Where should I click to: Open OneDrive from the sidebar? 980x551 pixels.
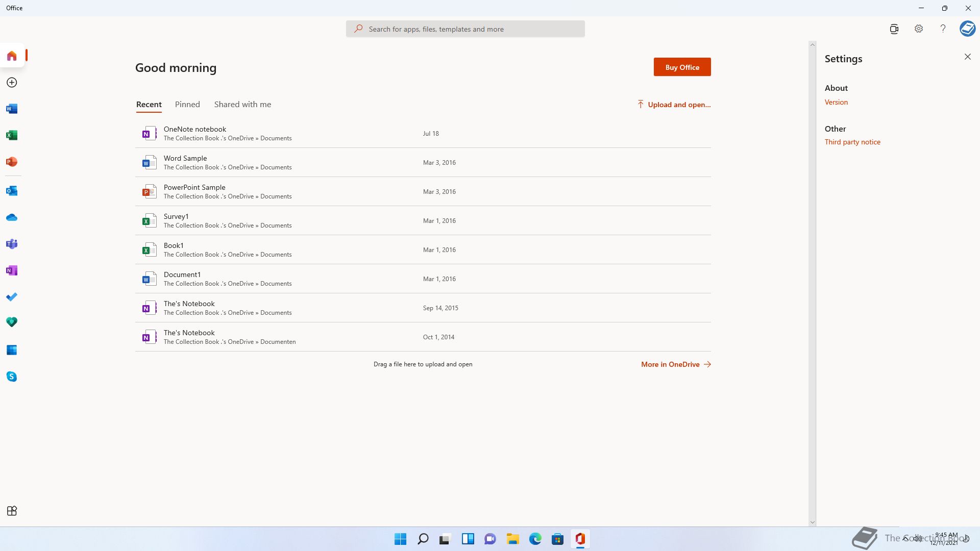click(x=12, y=217)
